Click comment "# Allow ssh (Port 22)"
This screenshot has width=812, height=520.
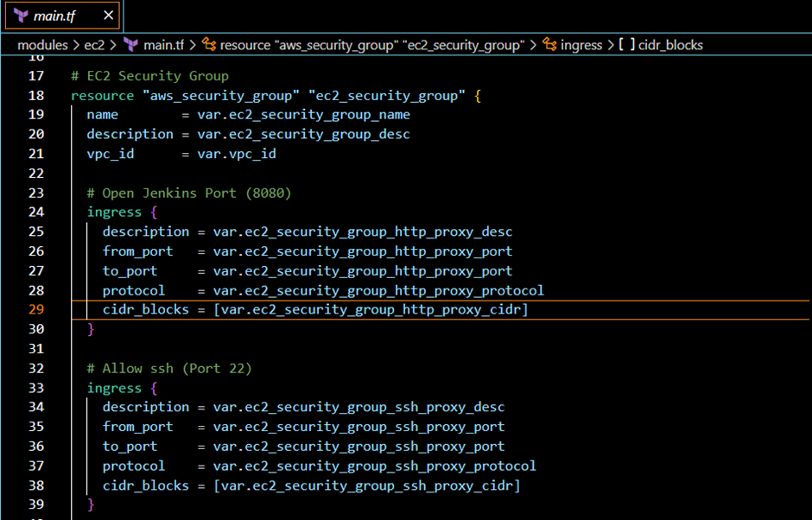coord(169,369)
